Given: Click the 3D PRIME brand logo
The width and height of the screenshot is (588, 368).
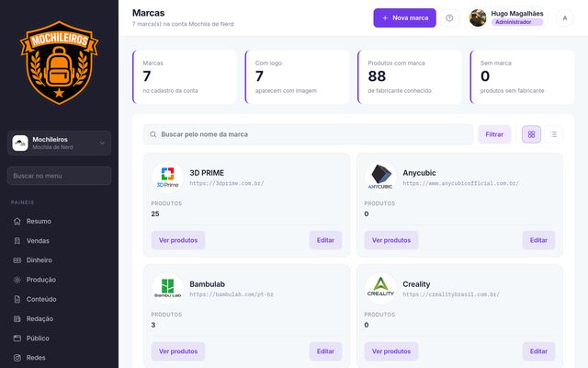Looking at the screenshot, I should [x=167, y=178].
